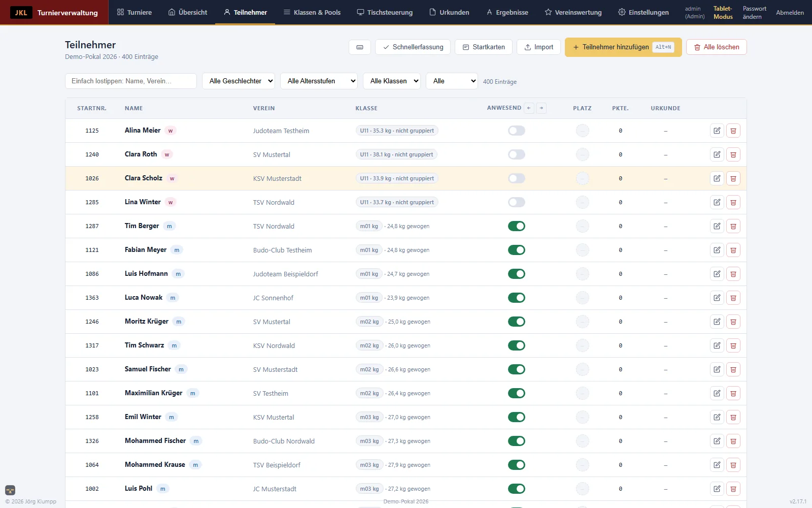The width and height of the screenshot is (812, 508).
Task: Delete Clara Scholz entry
Action: point(733,178)
